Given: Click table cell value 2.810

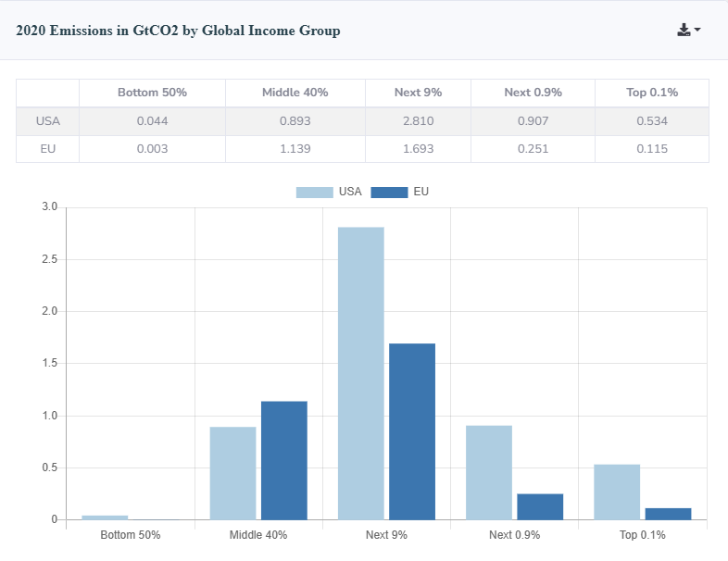Looking at the screenshot, I should (419, 121).
